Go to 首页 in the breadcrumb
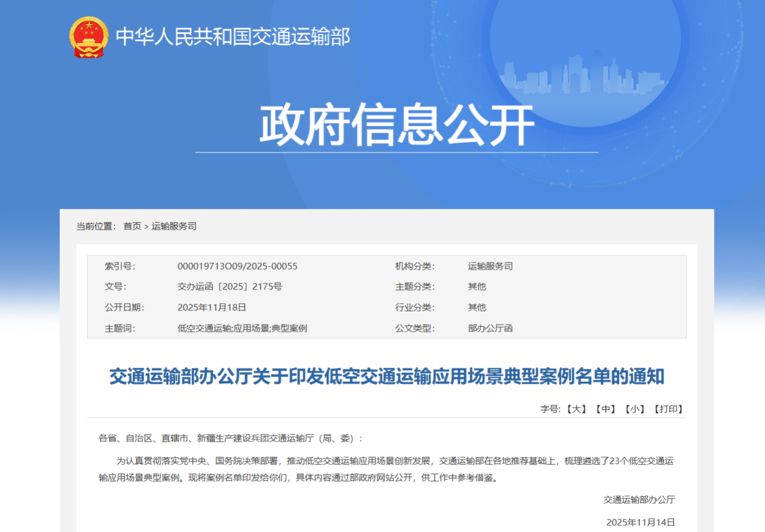 point(132,226)
